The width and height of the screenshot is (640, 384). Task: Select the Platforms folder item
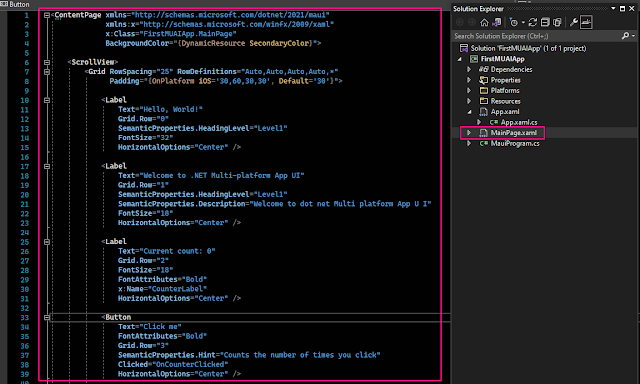coord(505,91)
